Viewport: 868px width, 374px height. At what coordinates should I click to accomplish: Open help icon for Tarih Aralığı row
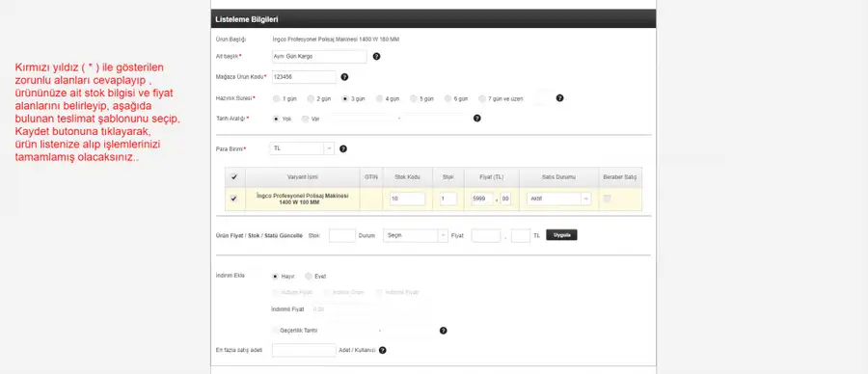(477, 118)
